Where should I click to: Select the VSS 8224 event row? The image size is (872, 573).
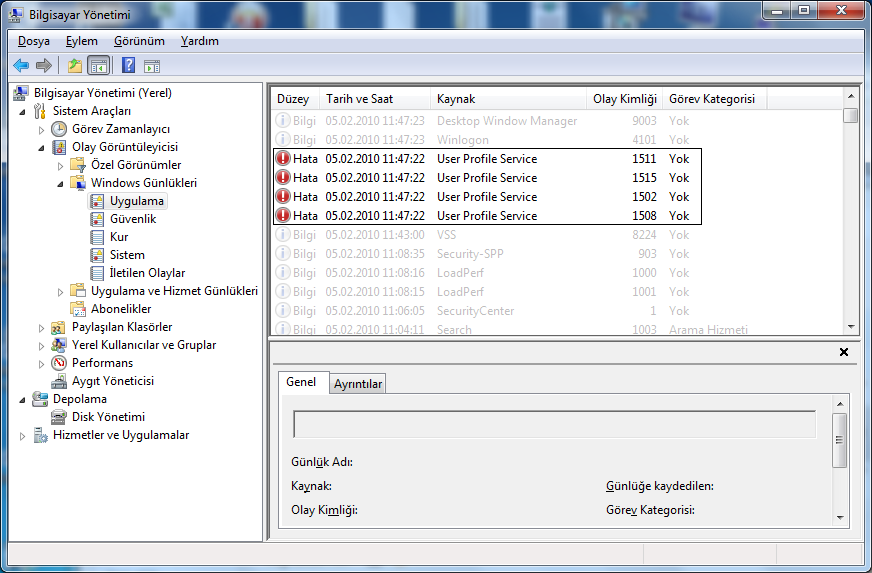click(x=558, y=235)
